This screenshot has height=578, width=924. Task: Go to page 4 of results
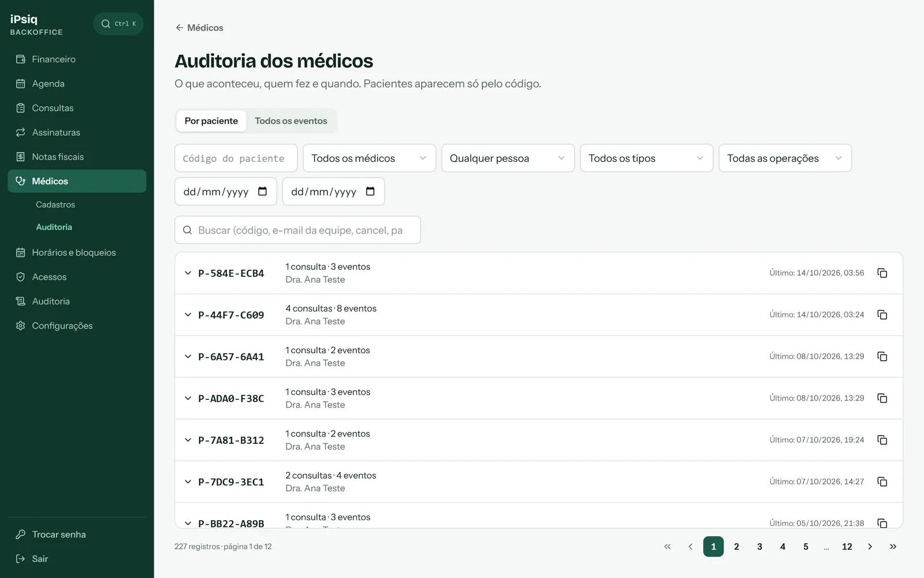(x=783, y=546)
